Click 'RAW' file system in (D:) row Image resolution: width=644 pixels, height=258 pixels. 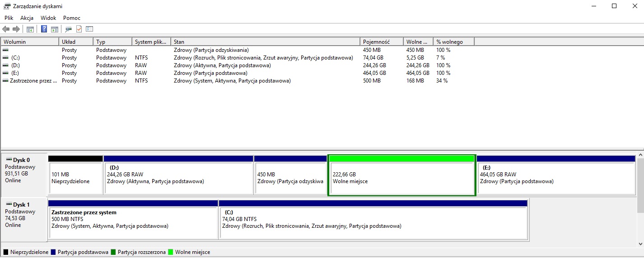(x=140, y=65)
